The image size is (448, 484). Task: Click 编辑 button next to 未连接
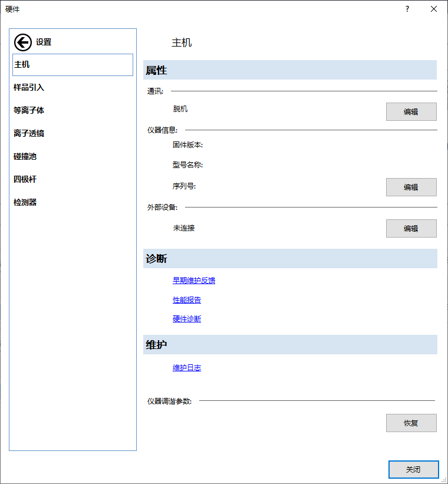click(411, 228)
